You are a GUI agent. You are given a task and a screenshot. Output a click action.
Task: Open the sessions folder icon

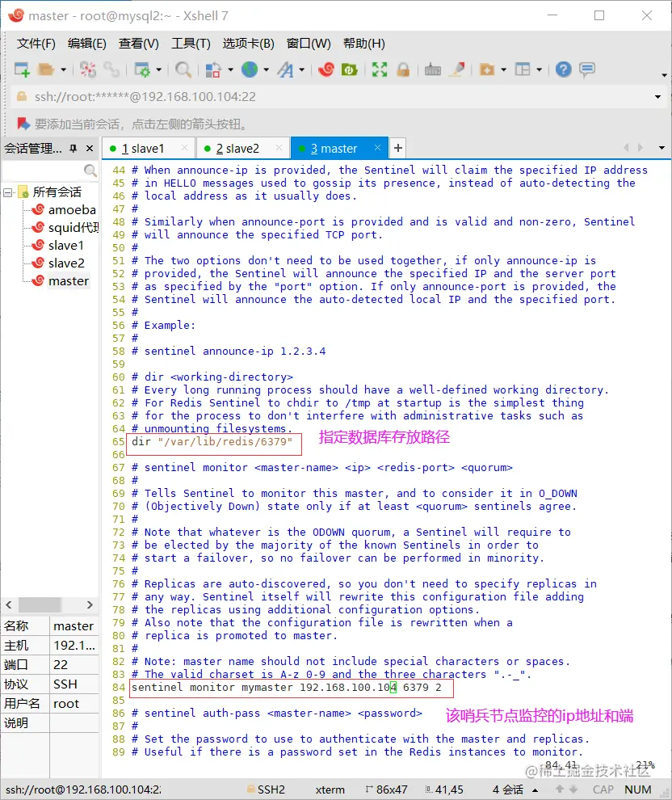(x=46, y=69)
